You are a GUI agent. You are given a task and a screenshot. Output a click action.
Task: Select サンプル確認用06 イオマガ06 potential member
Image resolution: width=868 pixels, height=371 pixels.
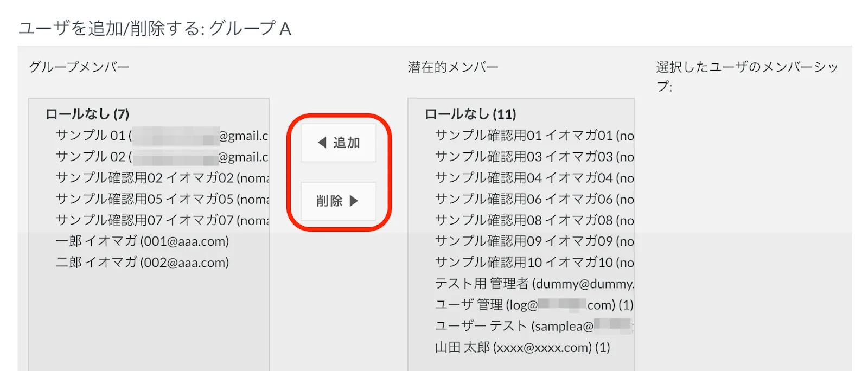[x=534, y=199]
